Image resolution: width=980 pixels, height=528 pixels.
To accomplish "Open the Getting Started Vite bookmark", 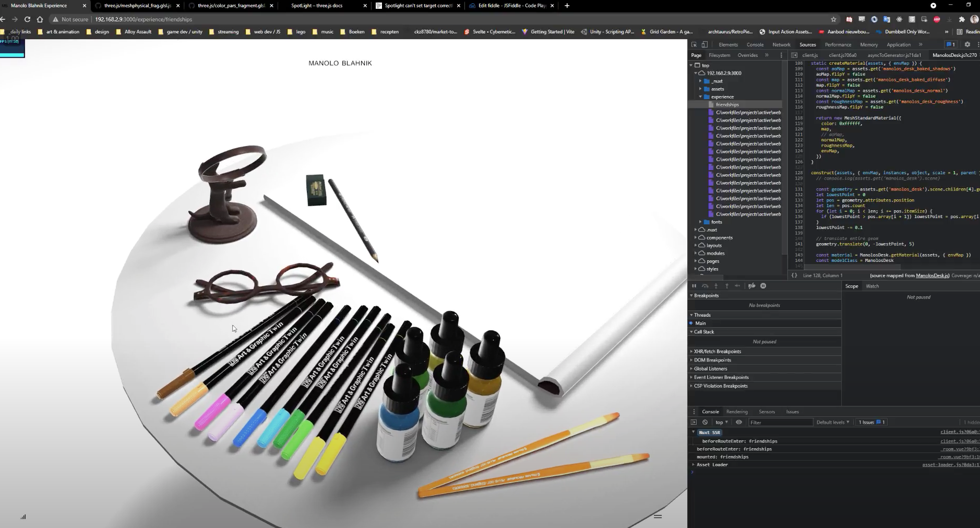I will (x=547, y=32).
